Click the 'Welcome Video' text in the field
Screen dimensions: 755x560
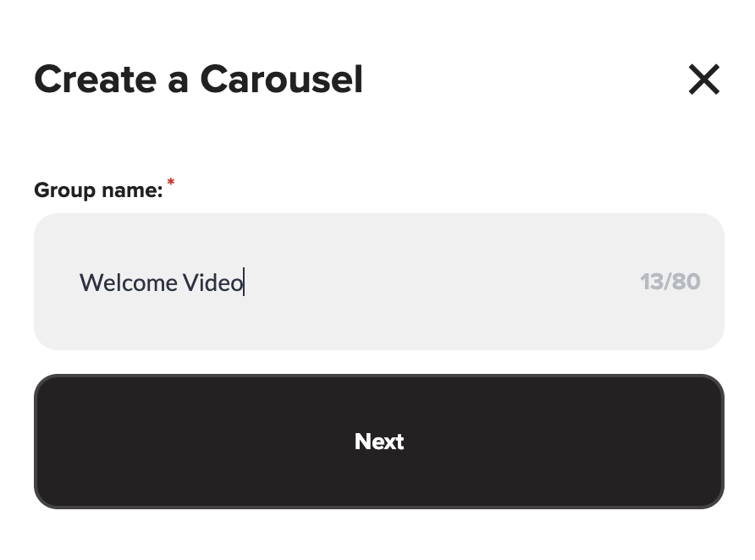coord(161,282)
